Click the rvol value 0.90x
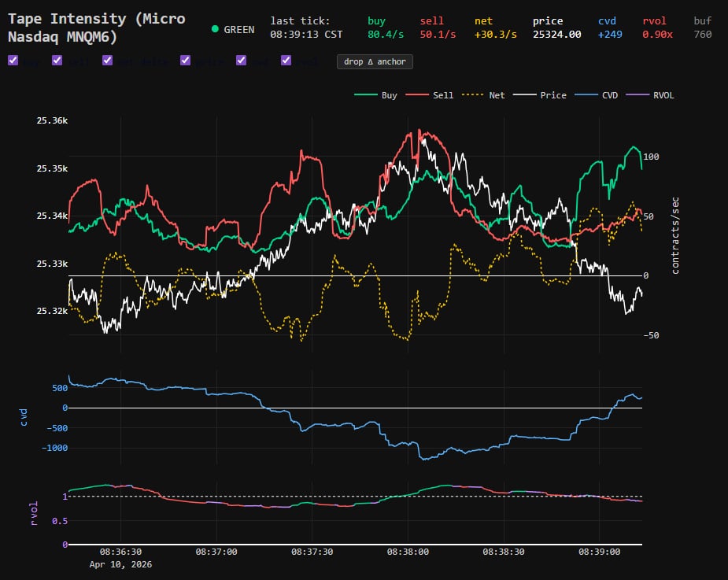The height and width of the screenshot is (580, 728). coord(657,35)
